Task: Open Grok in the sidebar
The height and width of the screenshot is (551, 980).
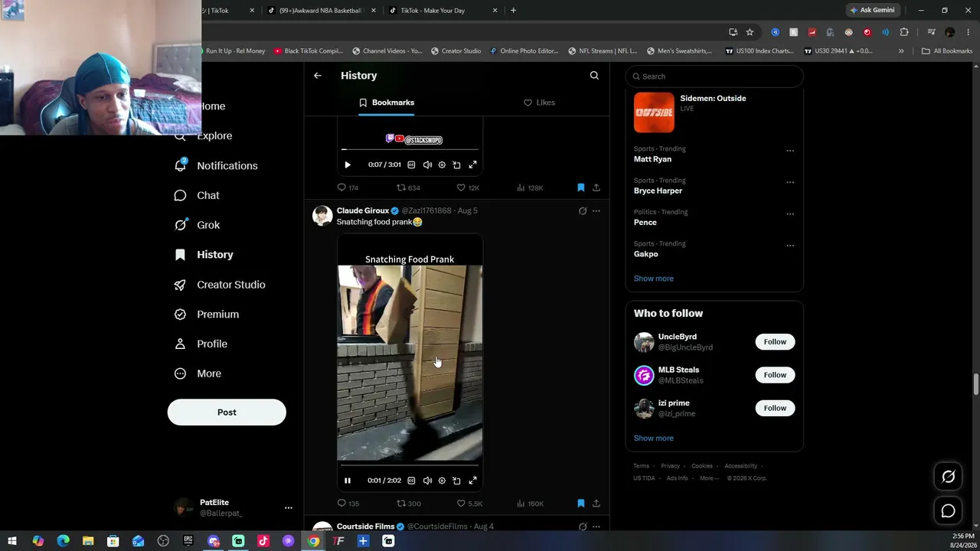Action: (x=198, y=225)
